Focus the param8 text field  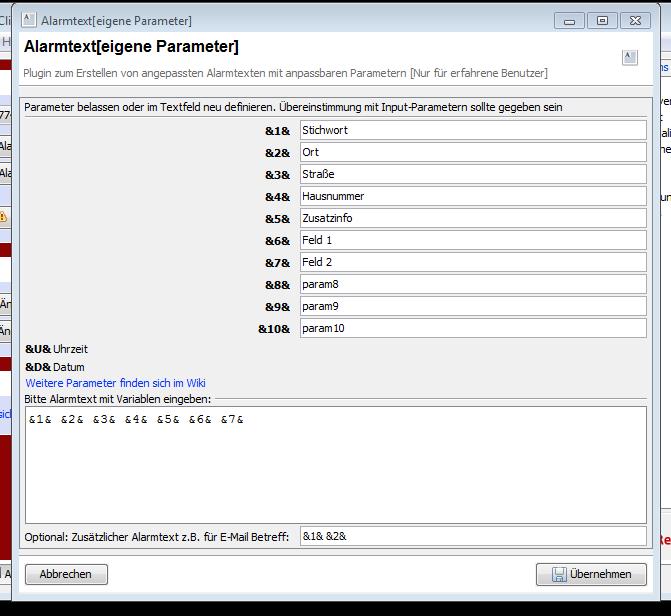pos(472,284)
